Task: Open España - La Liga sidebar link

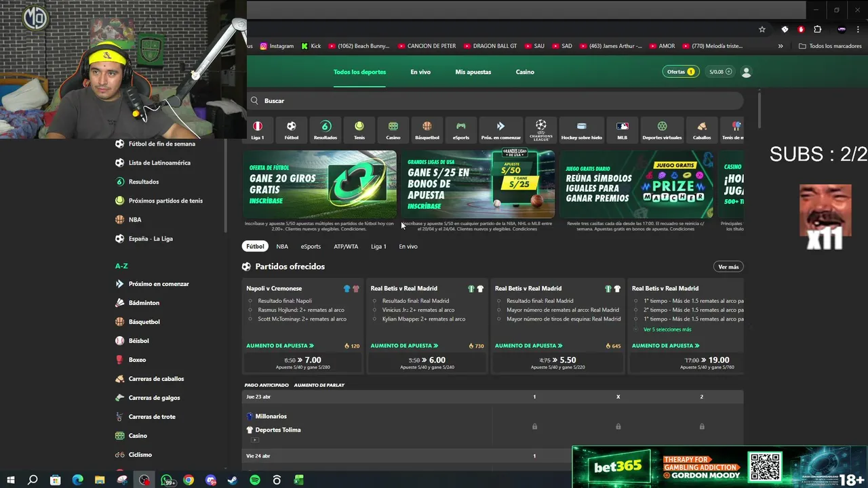Action: 151,239
